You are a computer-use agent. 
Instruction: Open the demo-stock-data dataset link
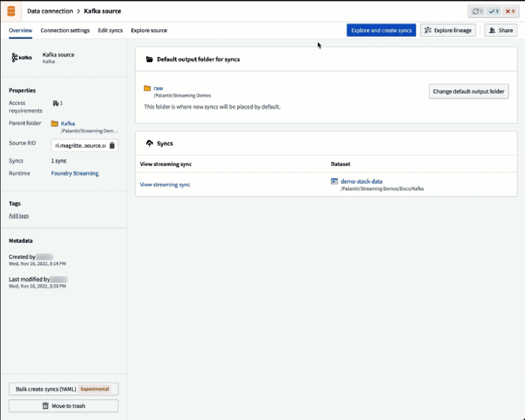coord(361,181)
